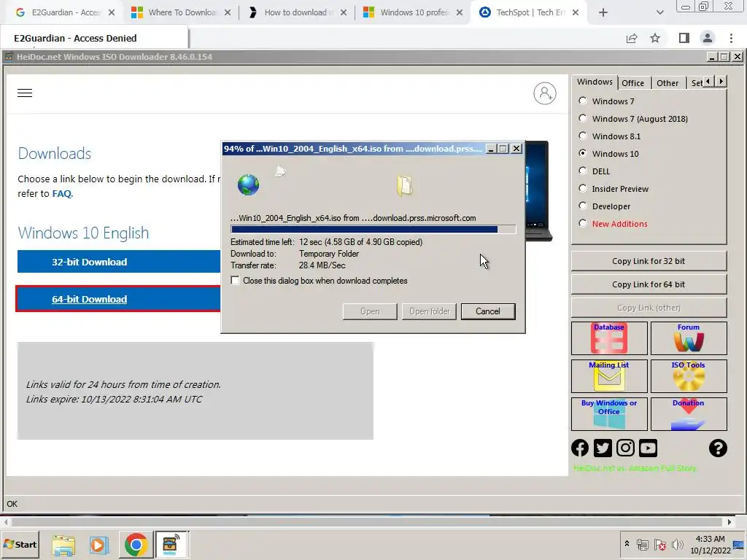Switch to the Windows tab in the tool panel
This screenshot has height=560, width=747.
click(595, 82)
